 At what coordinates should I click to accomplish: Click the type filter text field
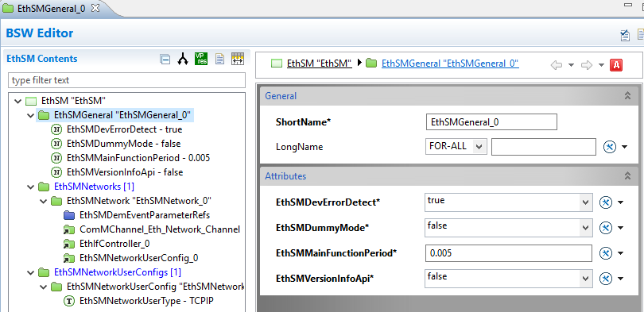[126, 80]
